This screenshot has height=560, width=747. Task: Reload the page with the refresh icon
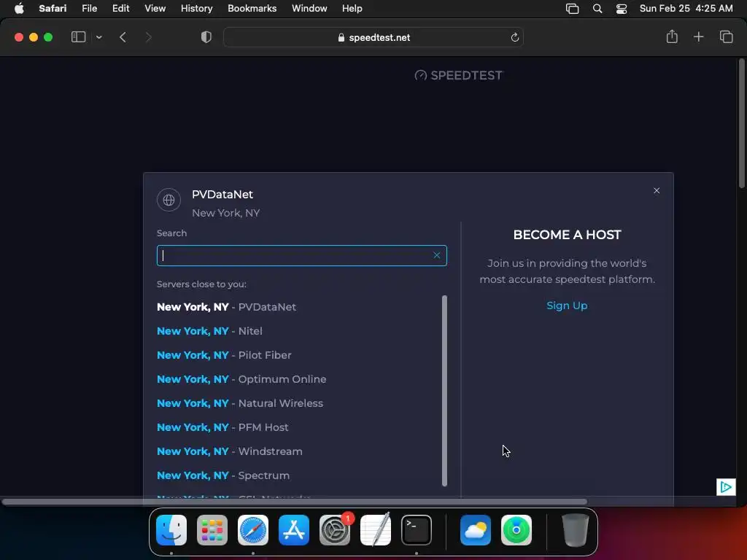click(514, 38)
